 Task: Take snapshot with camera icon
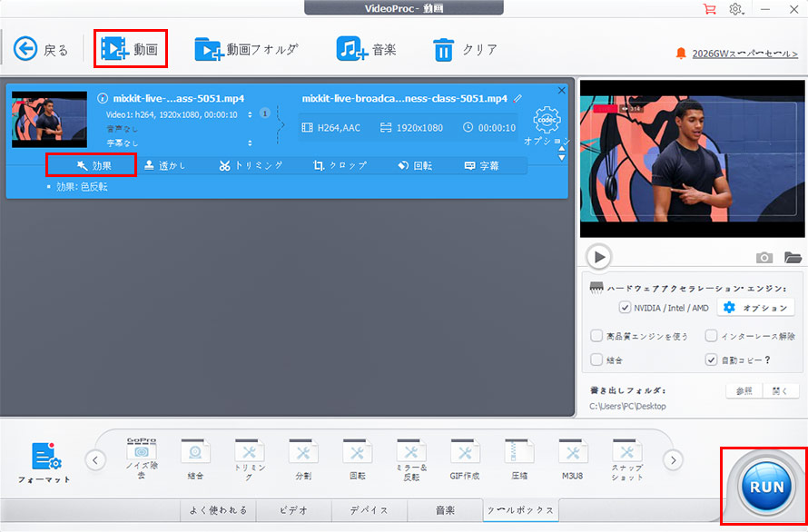point(764,257)
